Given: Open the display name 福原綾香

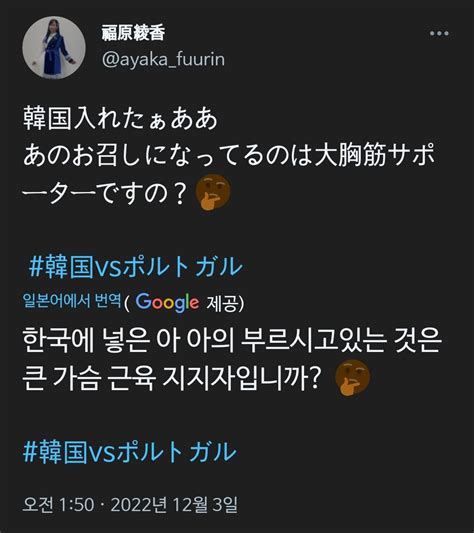Looking at the screenshot, I should 133,33.
